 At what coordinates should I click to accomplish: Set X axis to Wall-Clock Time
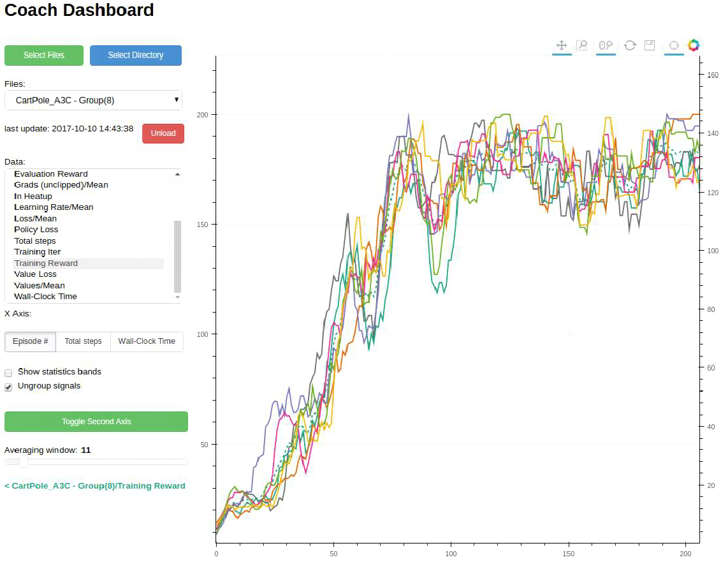[147, 341]
